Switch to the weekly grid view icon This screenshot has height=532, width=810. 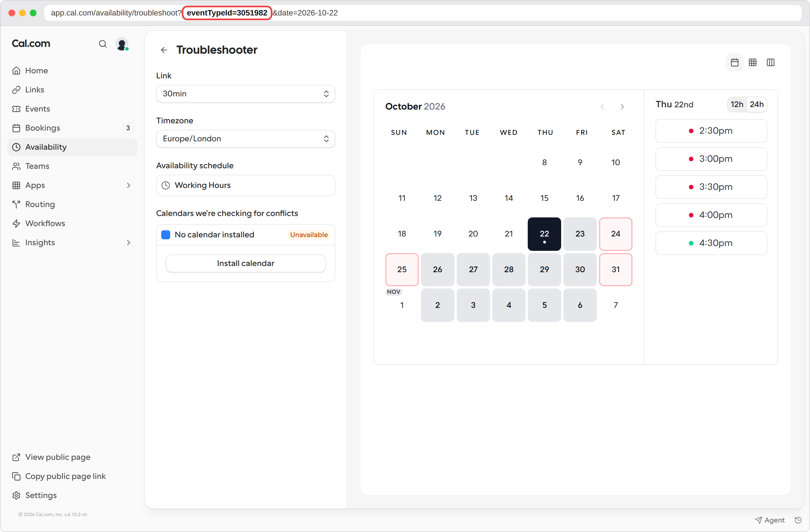752,62
